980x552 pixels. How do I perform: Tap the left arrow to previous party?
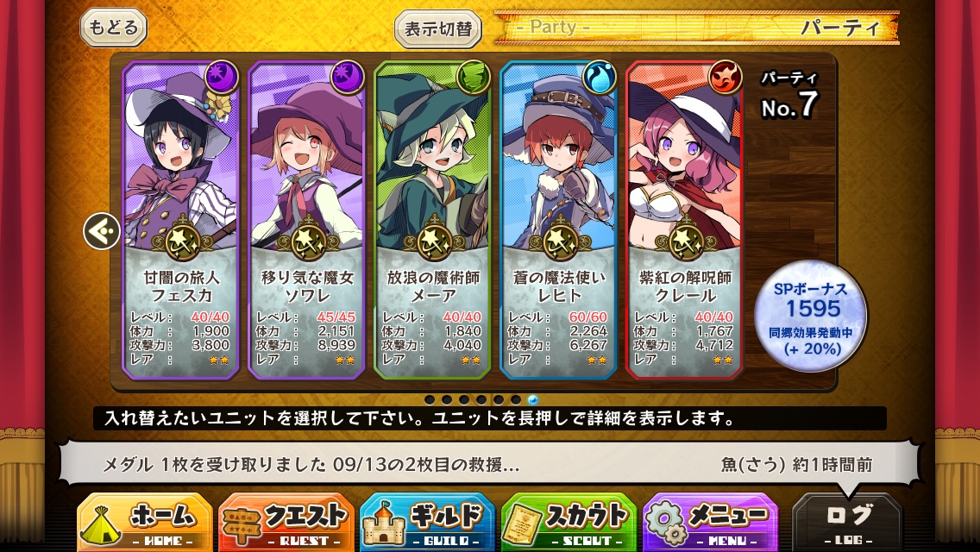(x=102, y=231)
